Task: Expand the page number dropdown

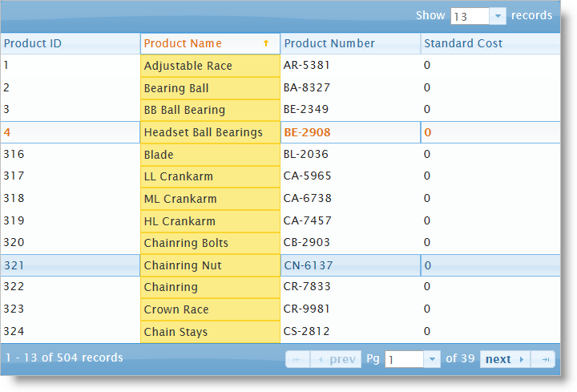Action: [x=432, y=359]
